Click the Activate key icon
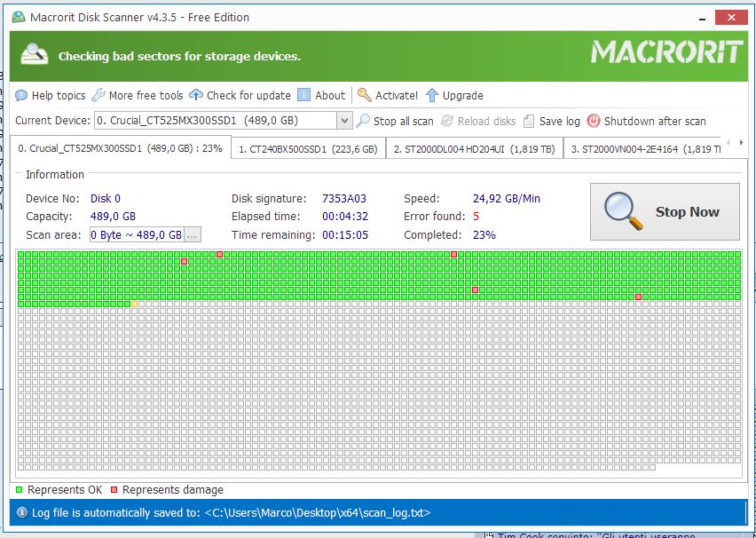This screenshot has width=756, height=538. click(365, 95)
